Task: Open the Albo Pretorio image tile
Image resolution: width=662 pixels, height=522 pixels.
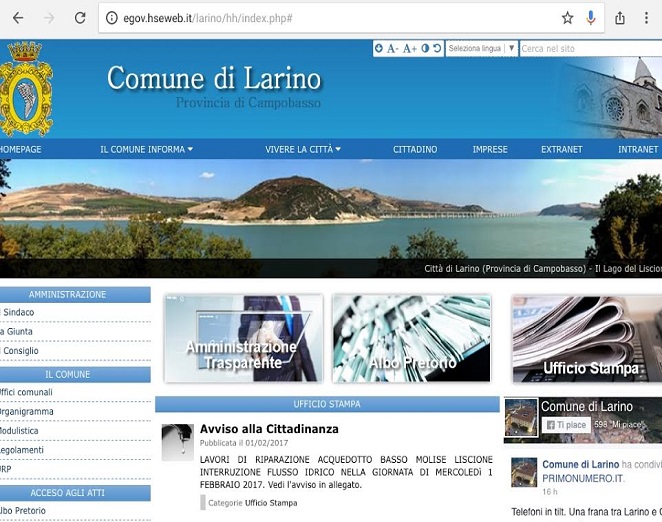Action: [x=411, y=338]
